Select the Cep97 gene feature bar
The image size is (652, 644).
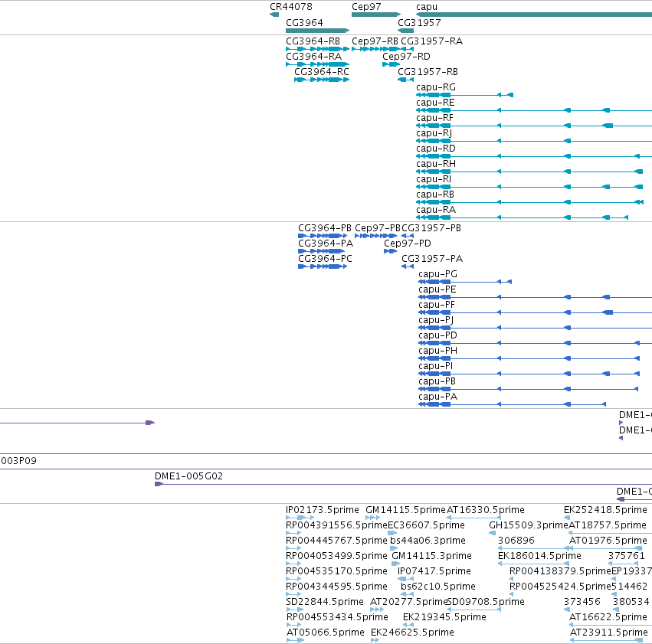pos(376,15)
